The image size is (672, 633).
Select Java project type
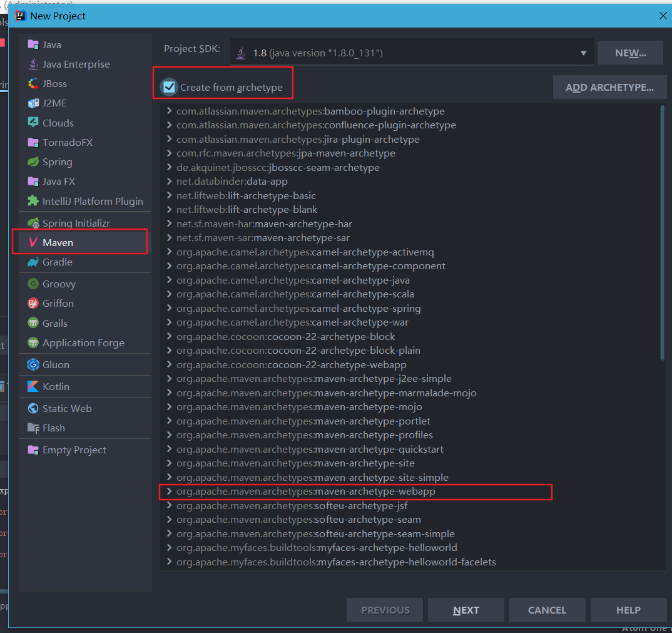click(x=85, y=44)
